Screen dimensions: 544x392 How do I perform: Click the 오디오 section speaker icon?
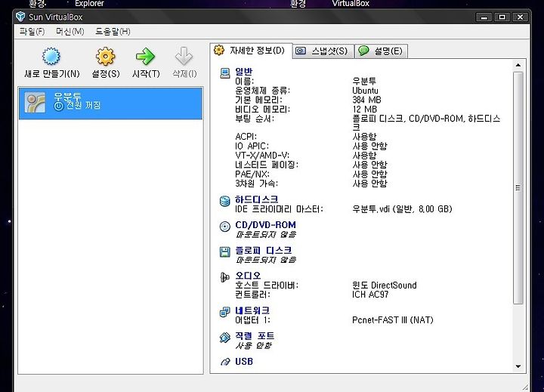pyautogui.click(x=225, y=277)
